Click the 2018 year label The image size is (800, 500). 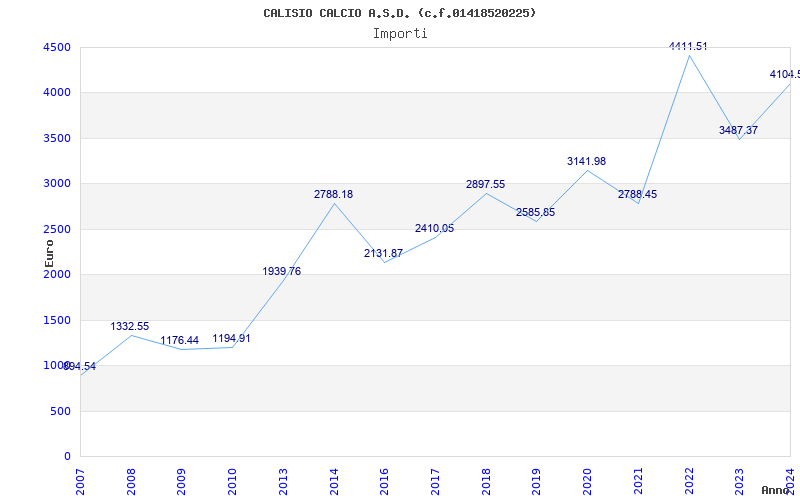pos(486,482)
